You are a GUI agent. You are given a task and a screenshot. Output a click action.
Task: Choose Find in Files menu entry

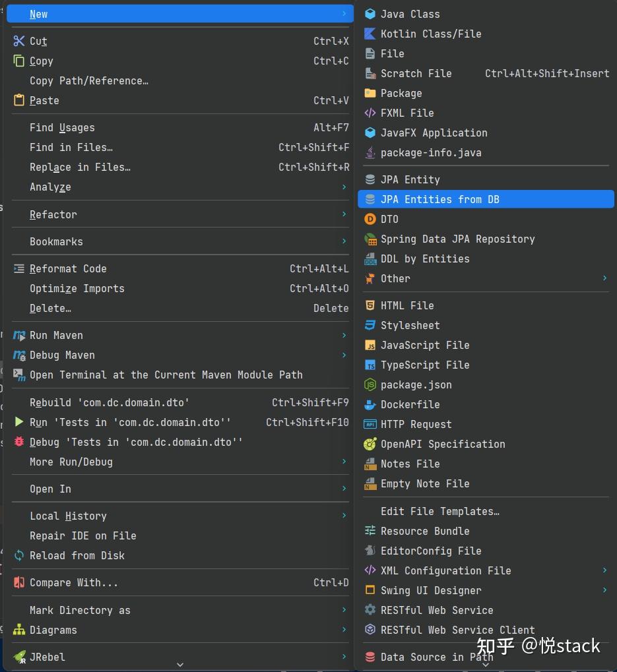[71, 147]
